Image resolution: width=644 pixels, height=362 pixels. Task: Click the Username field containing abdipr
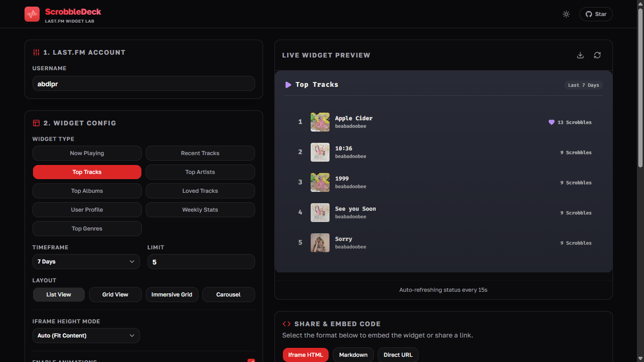tap(144, 83)
